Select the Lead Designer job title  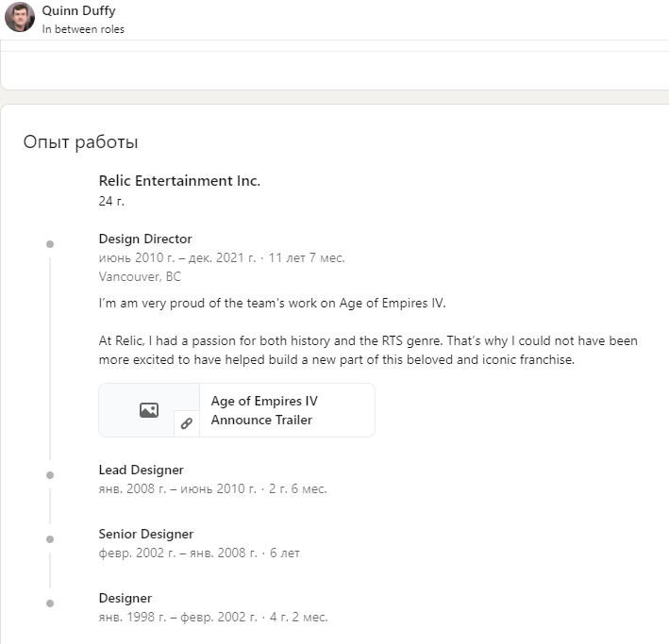coord(142,470)
